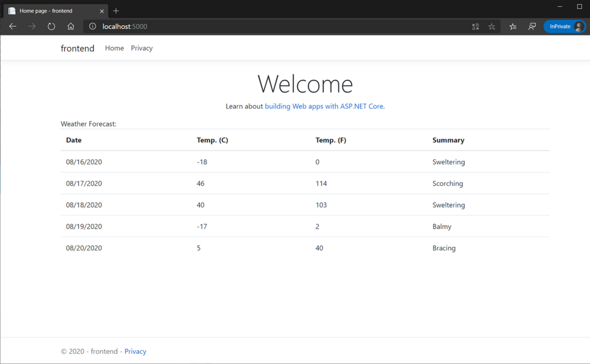Click the Summary column header
Image resolution: width=590 pixels, height=364 pixels.
448,140
